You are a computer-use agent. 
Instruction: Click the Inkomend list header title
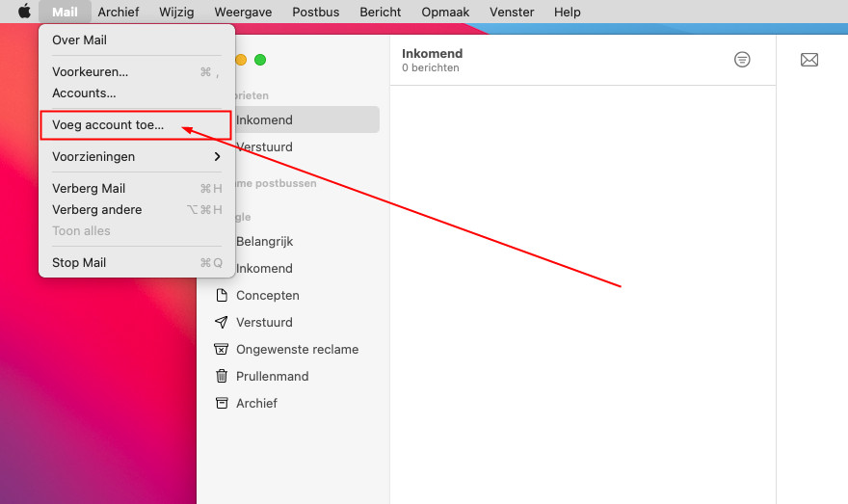click(x=432, y=54)
